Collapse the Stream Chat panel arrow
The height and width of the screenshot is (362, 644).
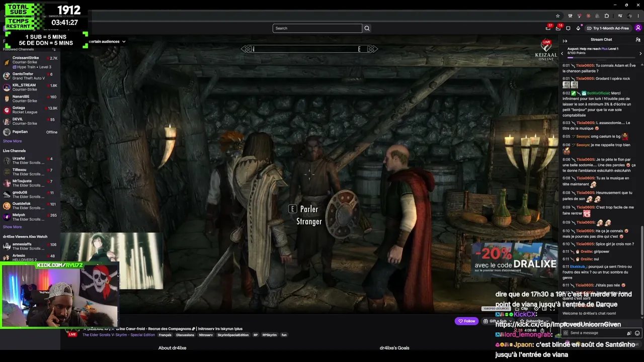(x=565, y=40)
